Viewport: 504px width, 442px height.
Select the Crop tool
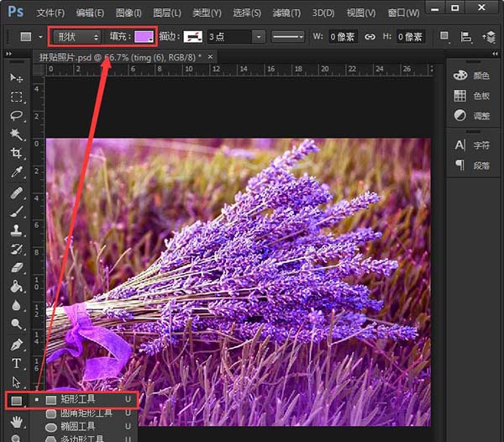[x=16, y=154]
